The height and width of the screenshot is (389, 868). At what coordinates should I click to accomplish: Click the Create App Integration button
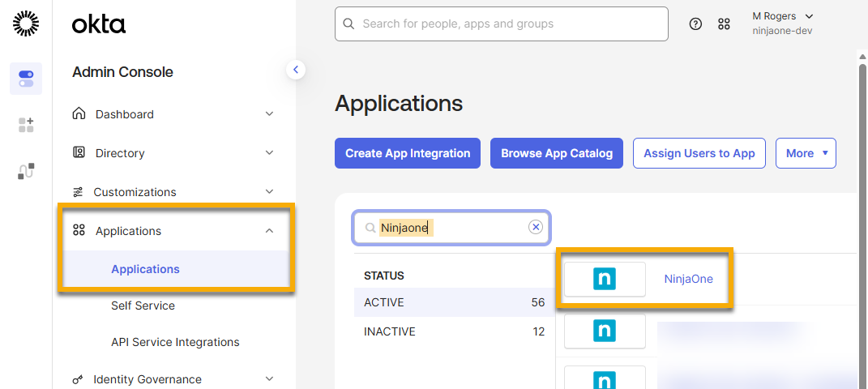click(x=408, y=153)
